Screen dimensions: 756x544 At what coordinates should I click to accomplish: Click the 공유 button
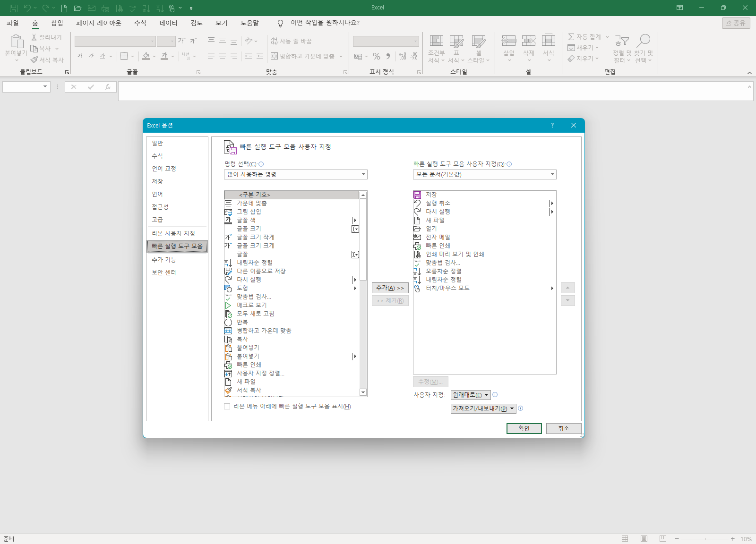(736, 23)
